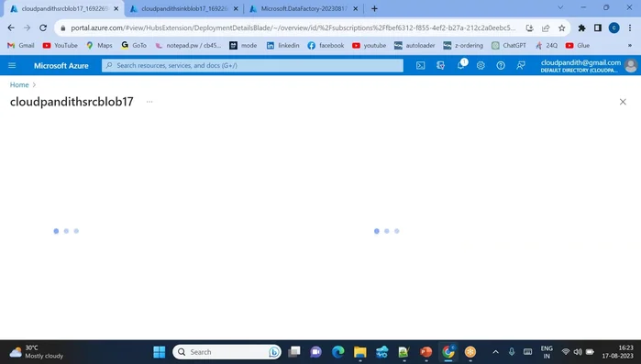
Task: Close the cloudpandithsrcblob17 blade
Action: tap(623, 102)
